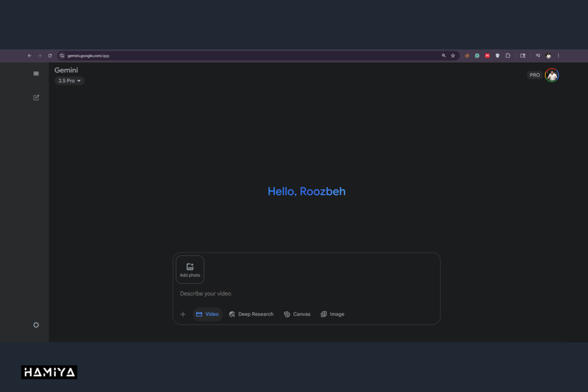Start a new chat with pencil icon
Viewport: 588px width, 392px height.
(36, 98)
